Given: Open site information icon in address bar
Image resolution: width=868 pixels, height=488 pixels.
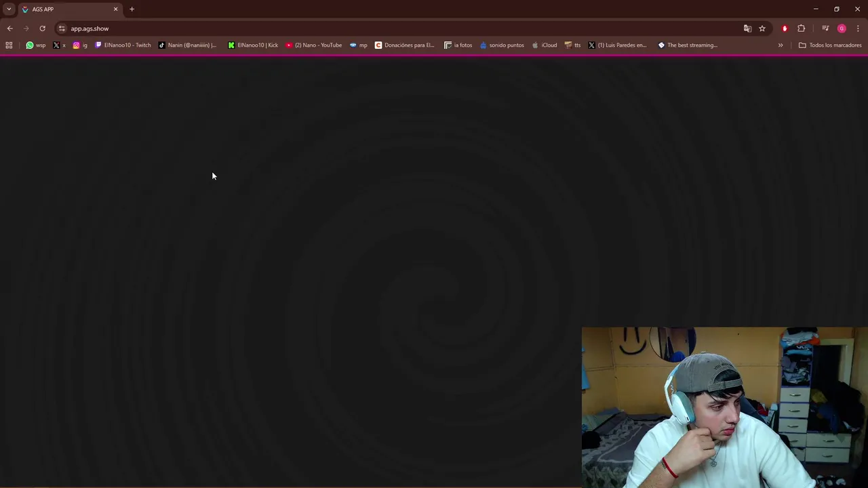Looking at the screenshot, I should pos(62,28).
